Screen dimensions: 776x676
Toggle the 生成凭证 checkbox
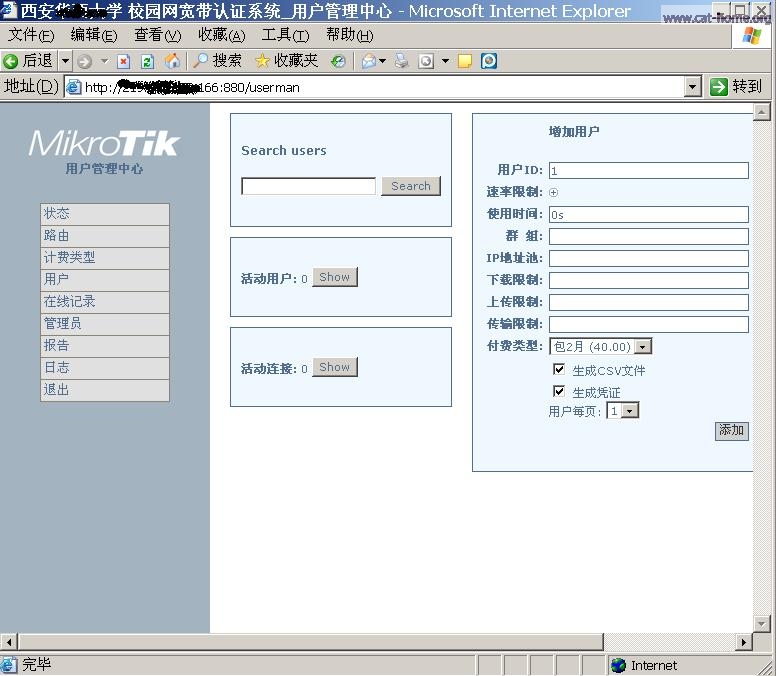[x=559, y=392]
